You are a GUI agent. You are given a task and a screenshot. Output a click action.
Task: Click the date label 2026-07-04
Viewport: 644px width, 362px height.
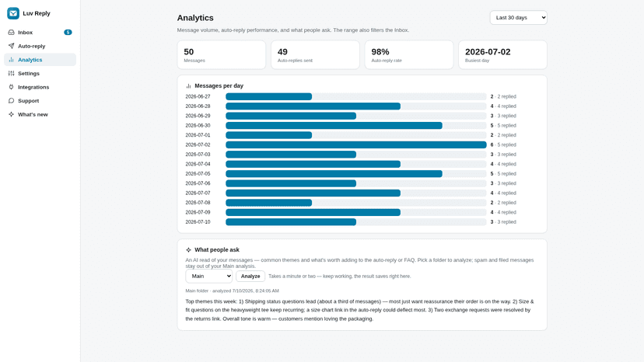198,164
